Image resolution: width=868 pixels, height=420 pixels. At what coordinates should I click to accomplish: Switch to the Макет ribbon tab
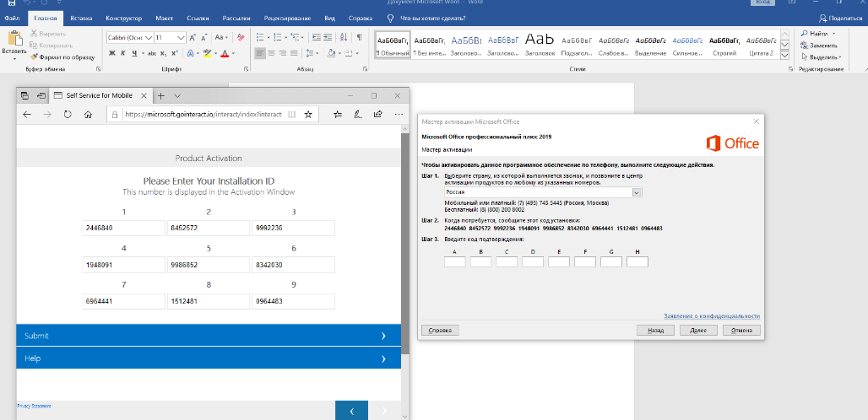[x=165, y=19]
